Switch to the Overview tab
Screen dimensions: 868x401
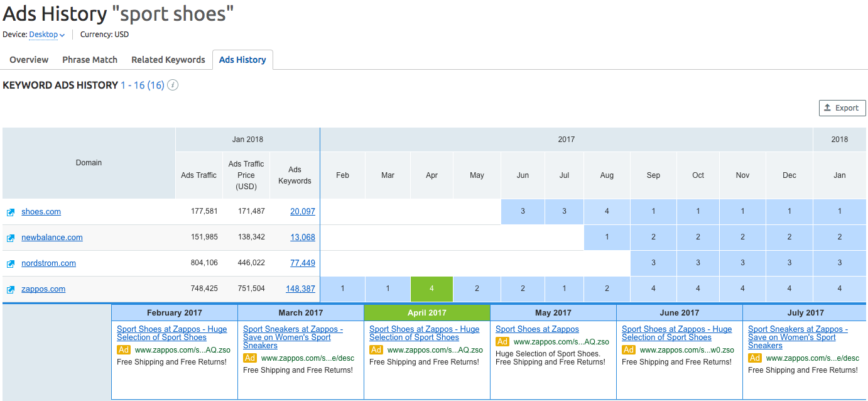click(x=29, y=60)
